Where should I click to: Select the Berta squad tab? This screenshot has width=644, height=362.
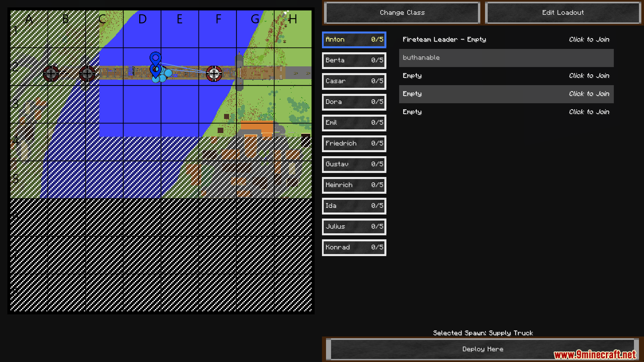point(354,60)
